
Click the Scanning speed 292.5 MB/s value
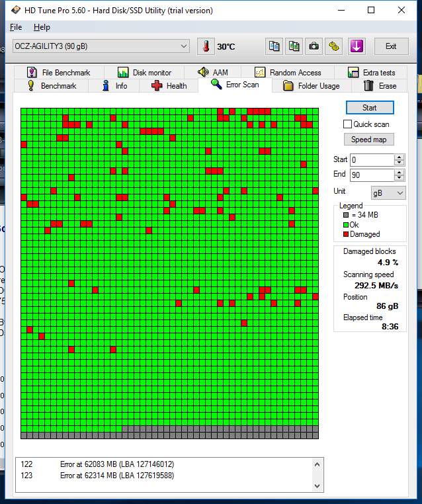point(376,286)
